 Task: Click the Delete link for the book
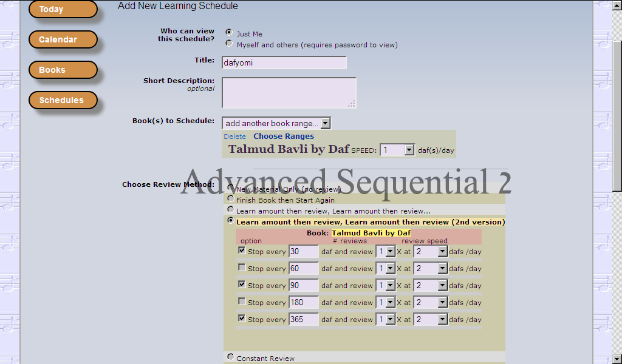tap(234, 136)
